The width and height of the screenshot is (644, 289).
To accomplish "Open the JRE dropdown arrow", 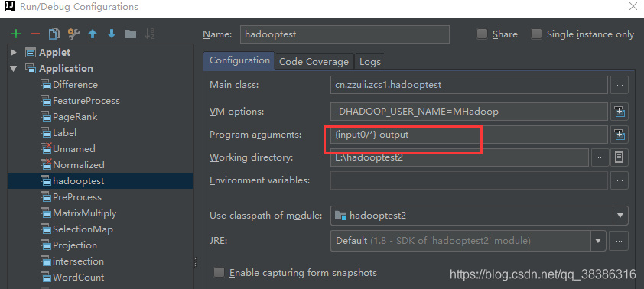I will click(599, 241).
